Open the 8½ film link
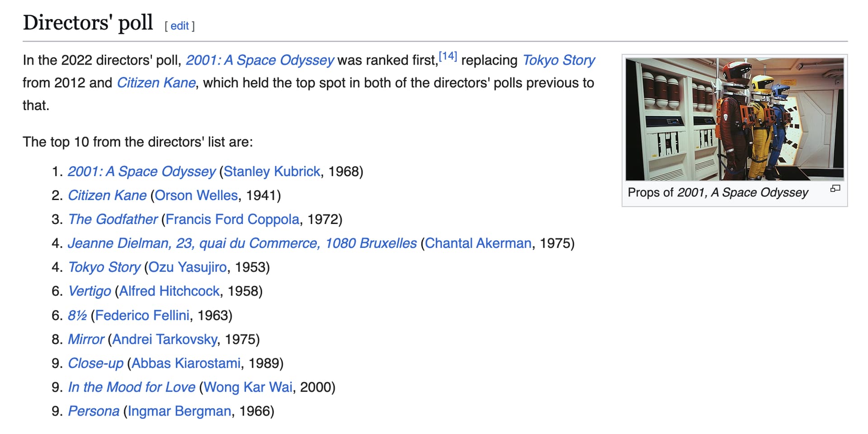Image resolution: width=868 pixels, height=434 pixels. 77,315
